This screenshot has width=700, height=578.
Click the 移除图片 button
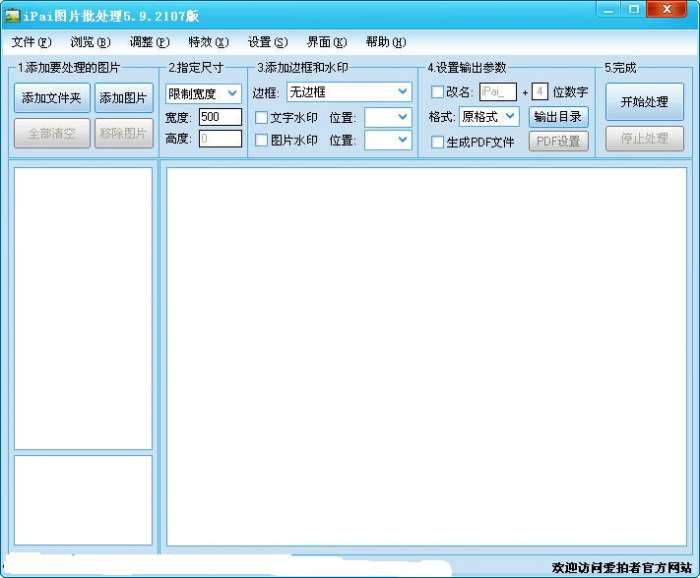pyautogui.click(x=124, y=133)
